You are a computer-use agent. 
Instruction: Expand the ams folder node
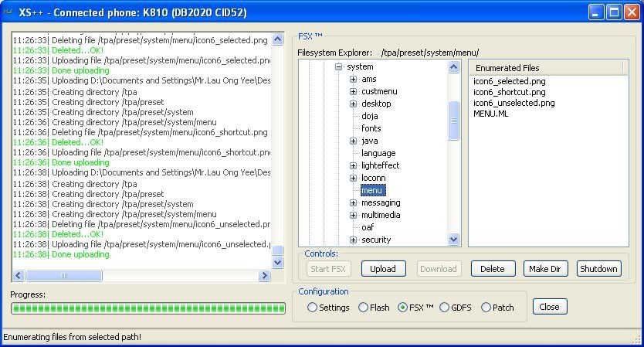(353, 80)
